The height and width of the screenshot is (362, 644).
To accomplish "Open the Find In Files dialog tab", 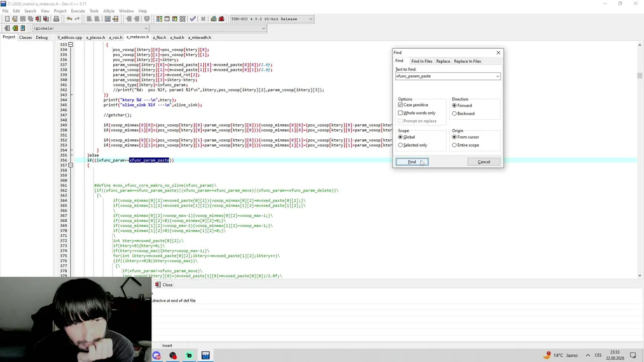I will (x=422, y=61).
